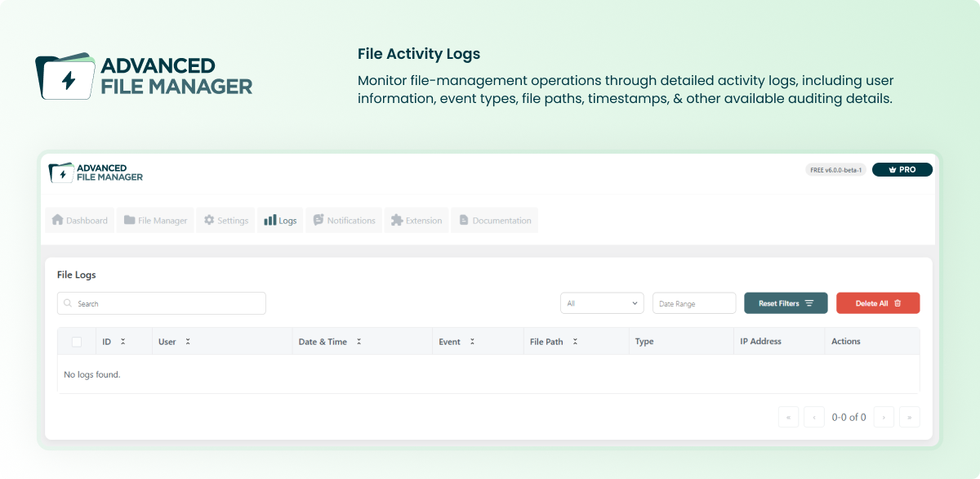Click the magnifier icon in search box
This screenshot has width=980, height=479.
pyautogui.click(x=69, y=303)
